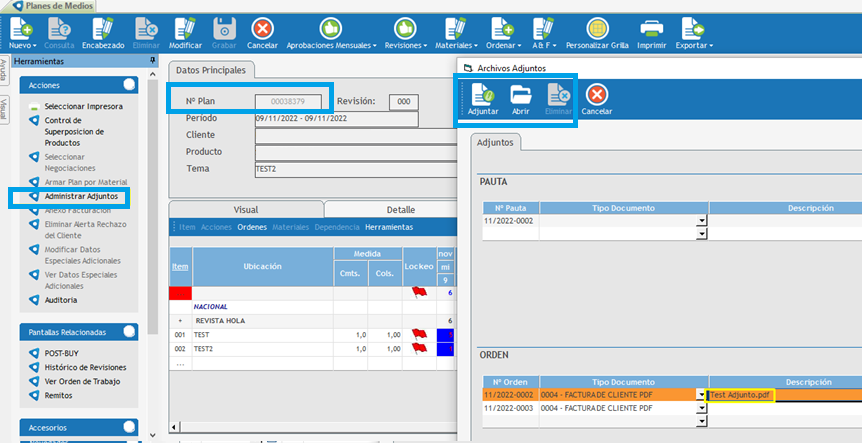
Task: Click the blue cell in row 002
Action: click(x=443, y=350)
